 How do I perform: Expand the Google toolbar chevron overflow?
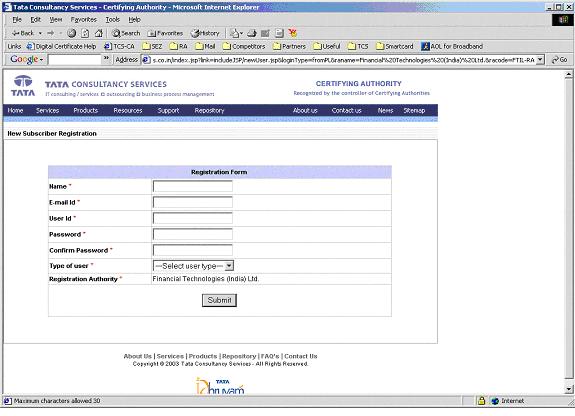pos(106,58)
